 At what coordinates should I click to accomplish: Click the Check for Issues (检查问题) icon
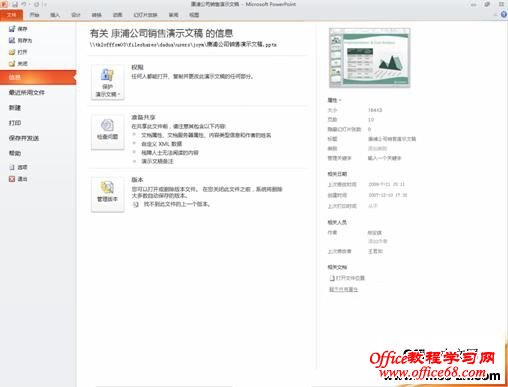pyautogui.click(x=107, y=125)
